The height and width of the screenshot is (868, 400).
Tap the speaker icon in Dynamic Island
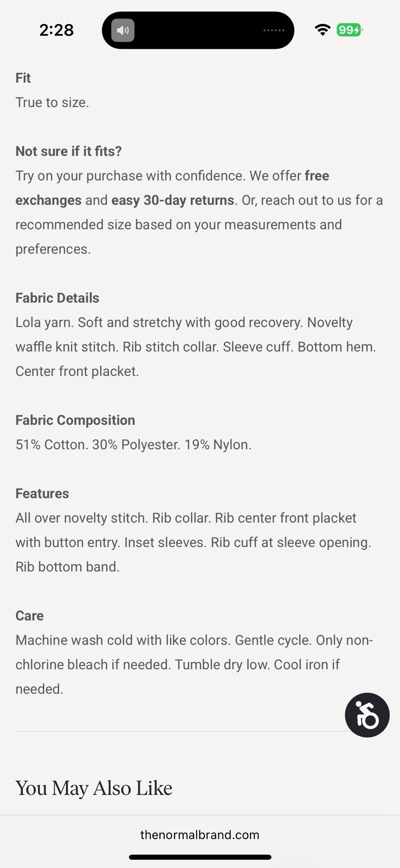123,30
